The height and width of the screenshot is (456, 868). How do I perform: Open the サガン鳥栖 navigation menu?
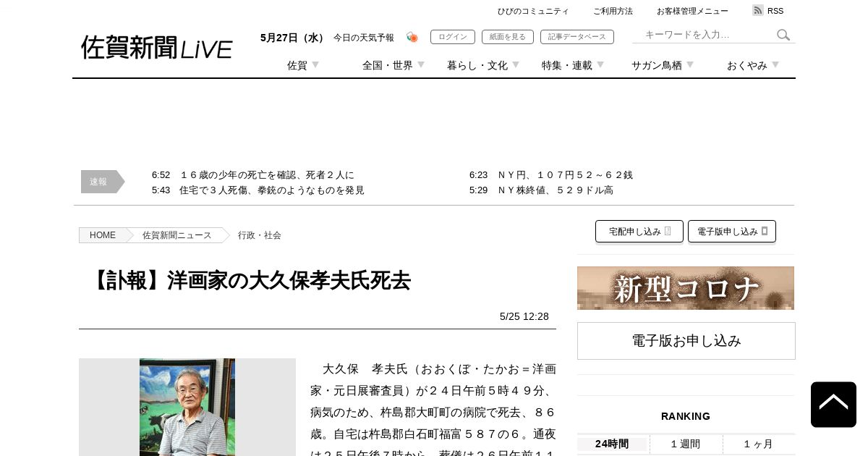point(657,65)
